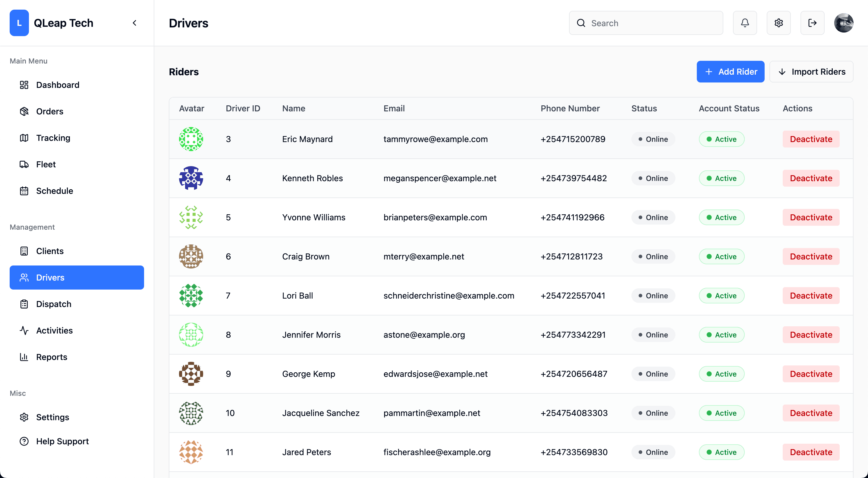Viewport: 868px width, 478px height.
Task: Click the Driver ID column header
Action: coord(243,108)
